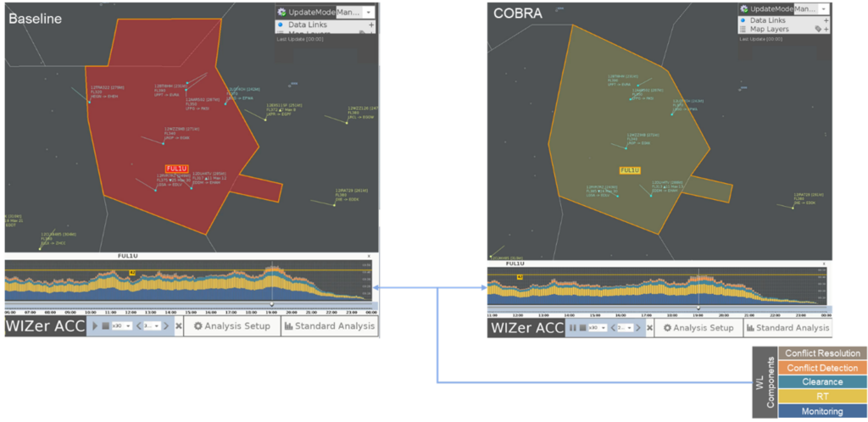Open the x30 speed dropdown in Baseline
This screenshot has width=868, height=422.
pyautogui.click(x=122, y=325)
